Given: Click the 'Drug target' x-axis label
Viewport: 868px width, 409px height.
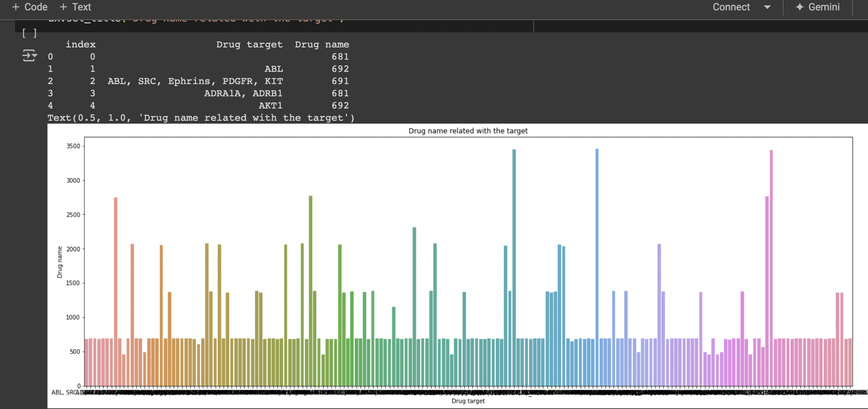Looking at the screenshot, I should coord(468,401).
